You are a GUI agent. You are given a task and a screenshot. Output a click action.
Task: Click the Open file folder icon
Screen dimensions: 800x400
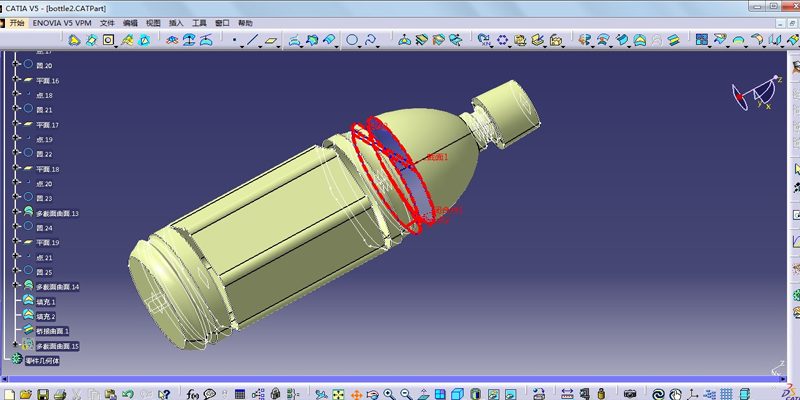tap(27, 393)
